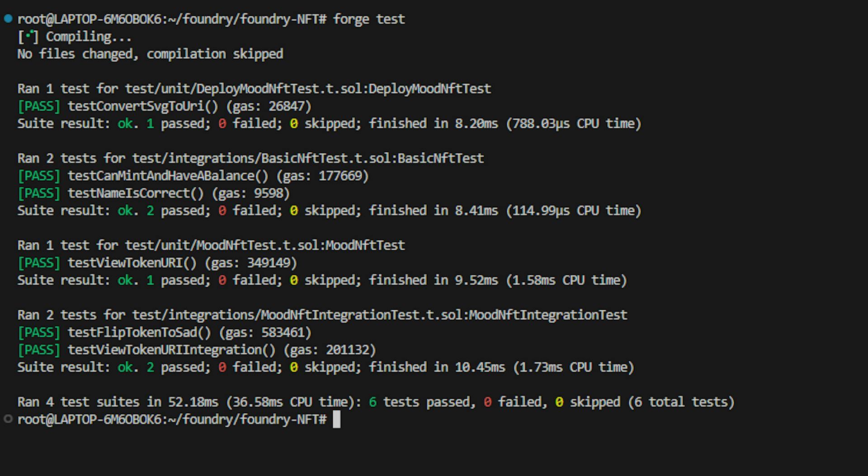Click the "forge test" command text
The width and height of the screenshot is (868, 476).
point(369,19)
